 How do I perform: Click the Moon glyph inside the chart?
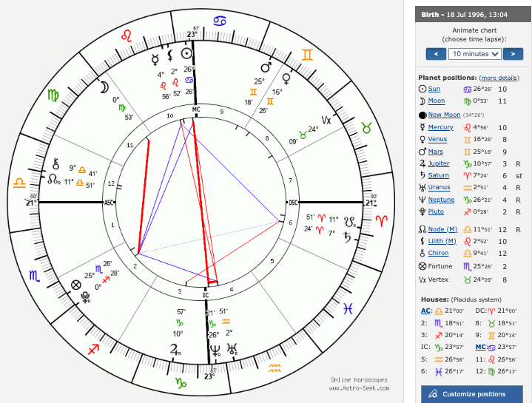104,87
